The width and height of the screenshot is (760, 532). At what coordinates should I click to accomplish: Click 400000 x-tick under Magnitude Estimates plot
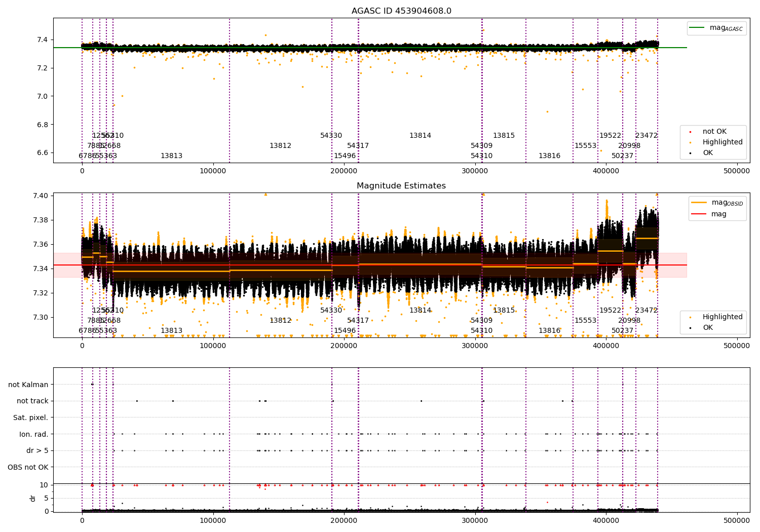[x=605, y=346]
